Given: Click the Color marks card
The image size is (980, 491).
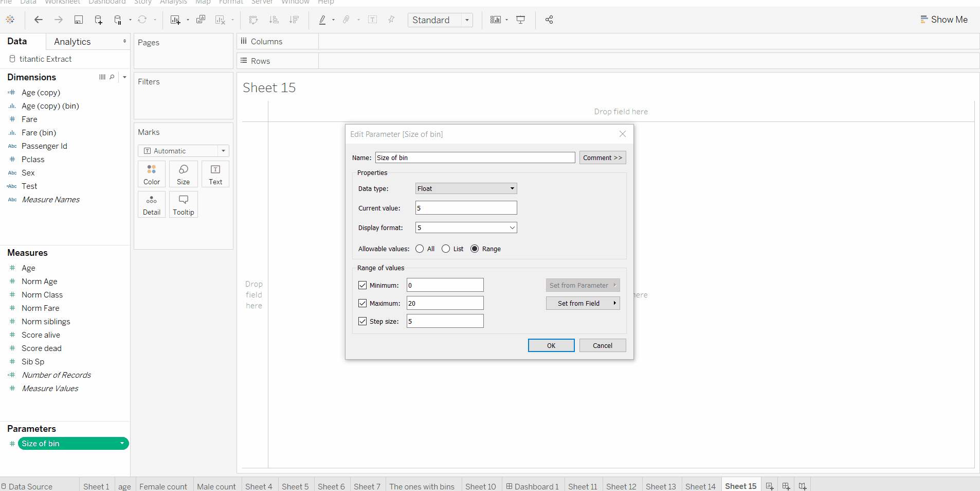Looking at the screenshot, I should coord(152,174).
